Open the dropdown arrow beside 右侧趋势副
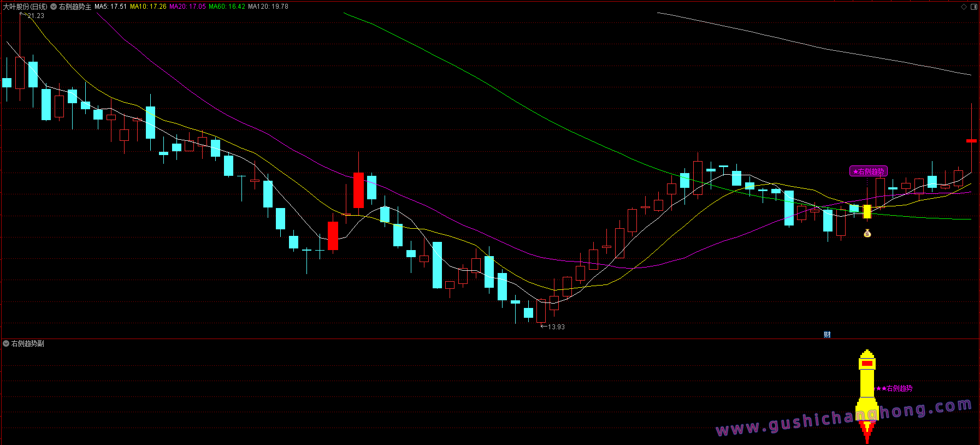 [x=6, y=343]
